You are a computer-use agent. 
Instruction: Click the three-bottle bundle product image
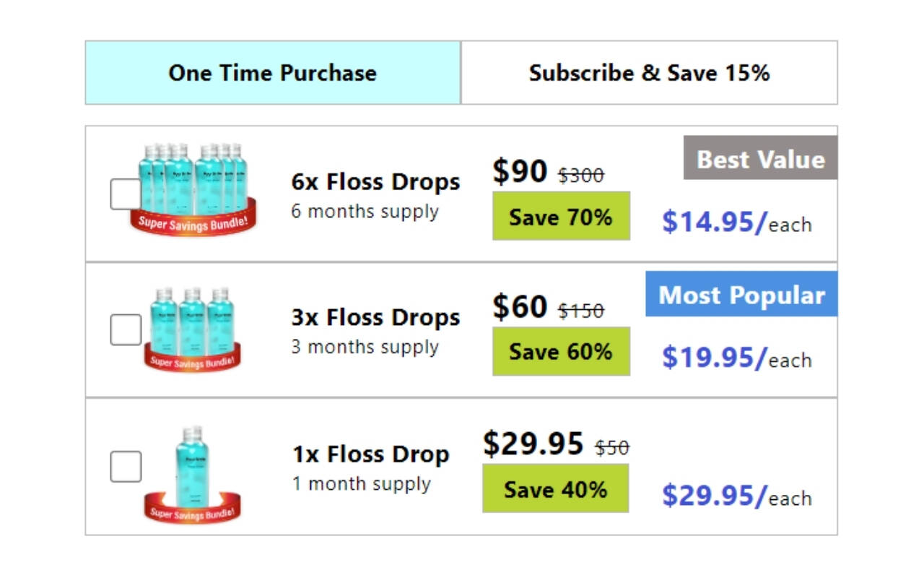point(193,328)
